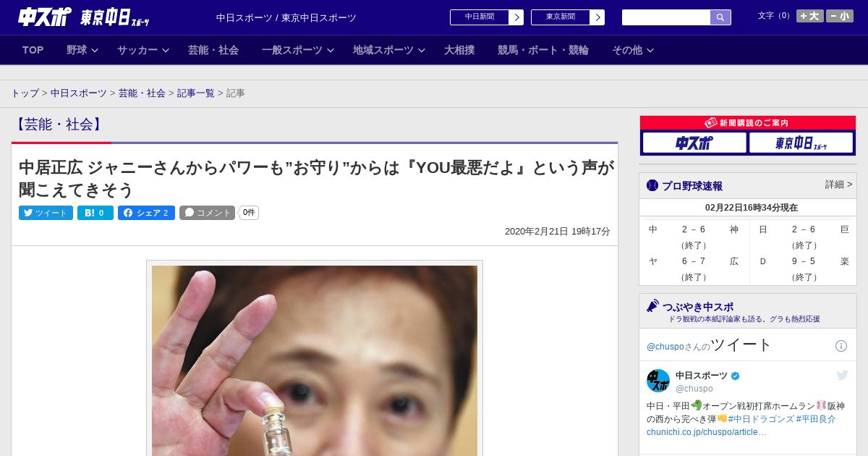The width and height of the screenshot is (868, 456).
Task: Open the その他 navigation menu
Action: coord(627,50)
